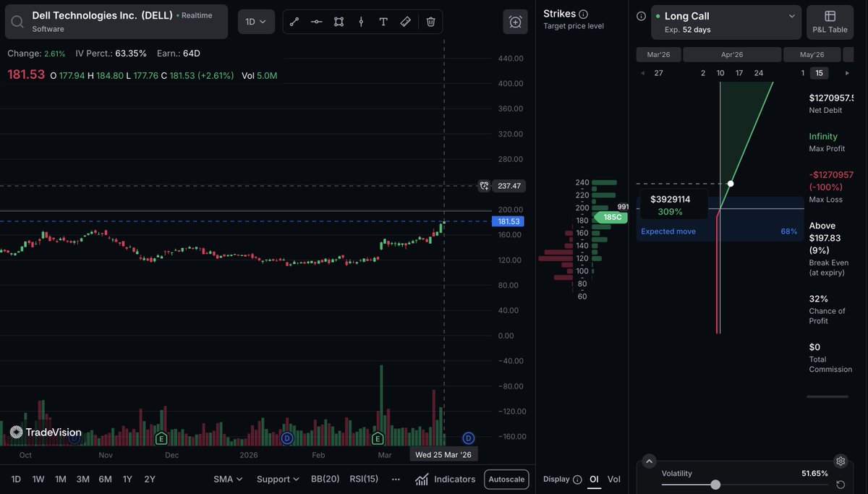Select the ruler measure tool

tap(406, 22)
